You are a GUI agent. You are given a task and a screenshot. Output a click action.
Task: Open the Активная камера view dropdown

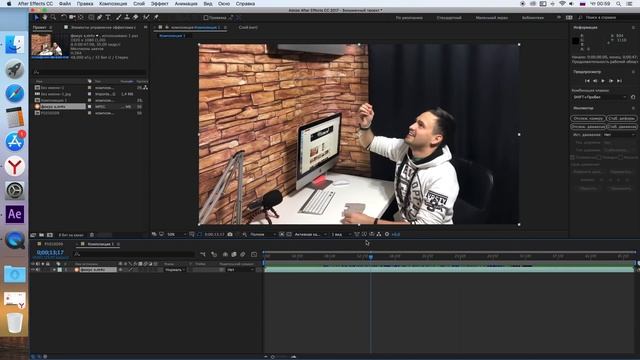tap(310, 234)
